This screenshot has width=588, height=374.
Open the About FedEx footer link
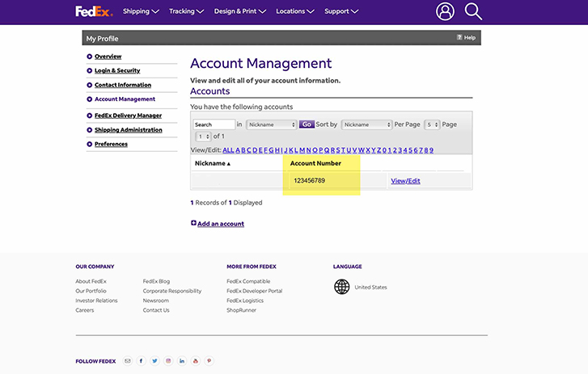click(x=91, y=281)
